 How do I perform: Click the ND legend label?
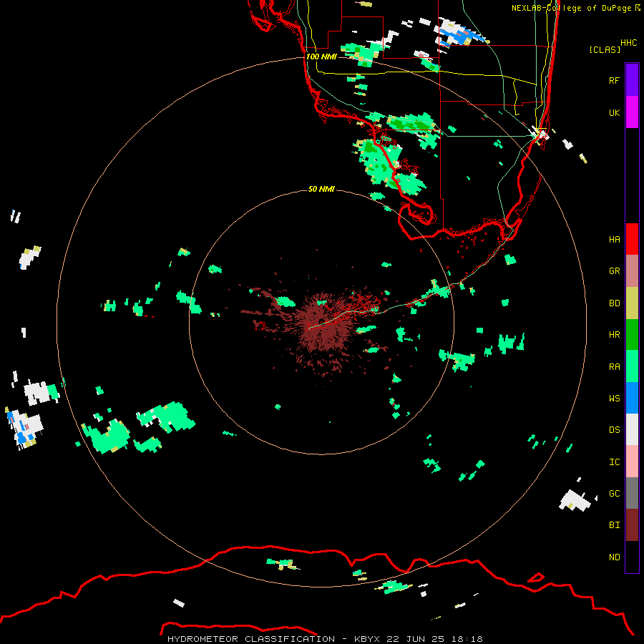pyautogui.click(x=614, y=557)
